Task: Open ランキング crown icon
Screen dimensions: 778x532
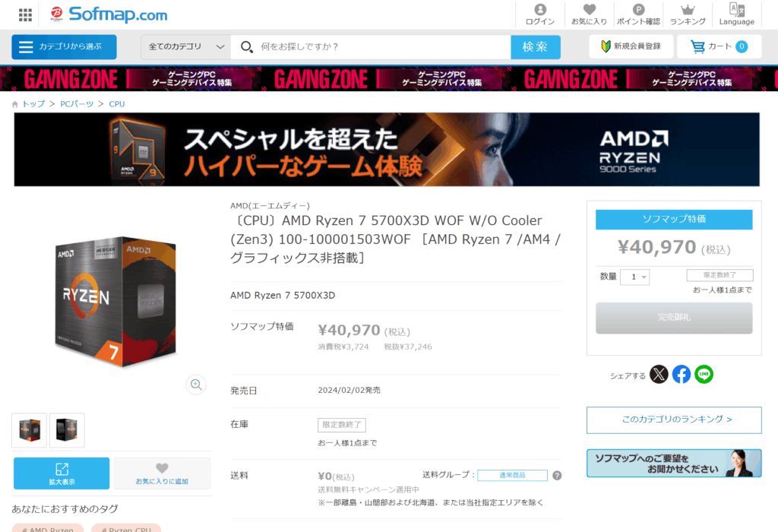Action: (688, 14)
